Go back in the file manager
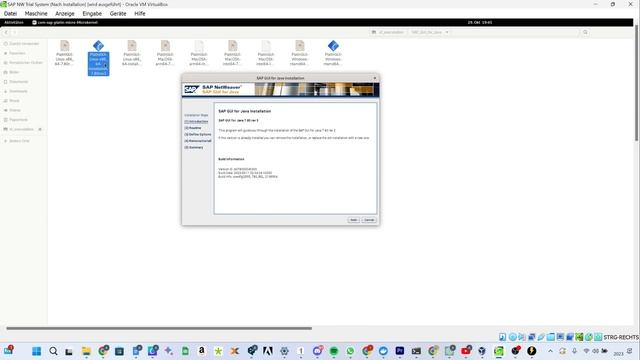640x360 pixels. click(6, 32)
